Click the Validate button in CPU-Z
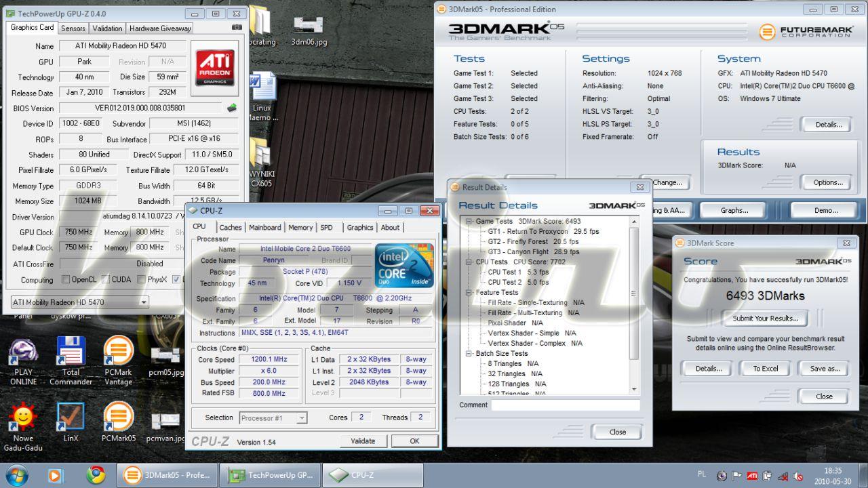This screenshot has height=488, width=868. (x=363, y=441)
